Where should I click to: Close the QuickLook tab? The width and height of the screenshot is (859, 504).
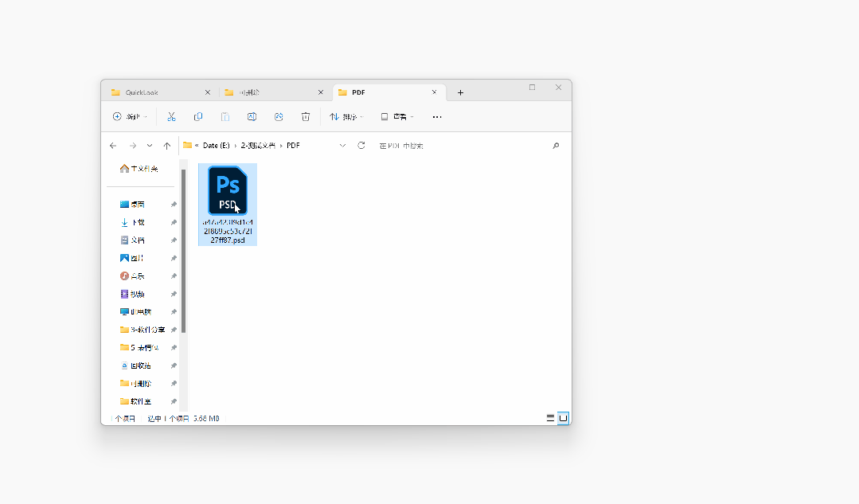[208, 92]
